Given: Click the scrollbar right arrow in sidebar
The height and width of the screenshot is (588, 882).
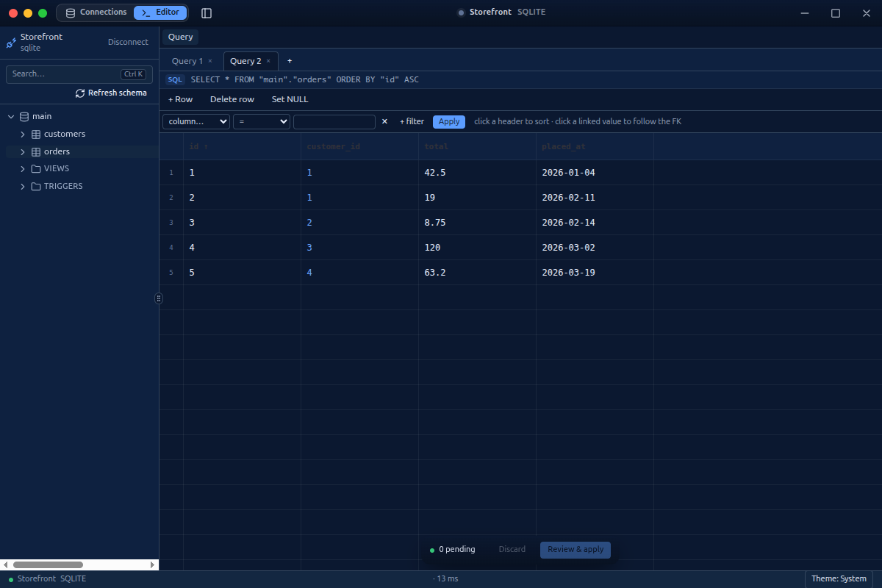Looking at the screenshot, I should (153, 564).
